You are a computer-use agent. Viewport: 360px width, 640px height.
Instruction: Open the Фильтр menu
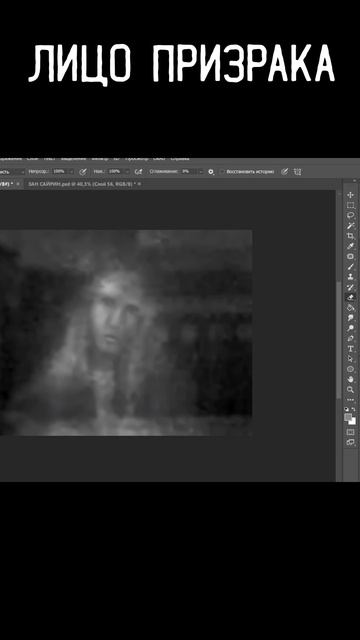point(100,158)
